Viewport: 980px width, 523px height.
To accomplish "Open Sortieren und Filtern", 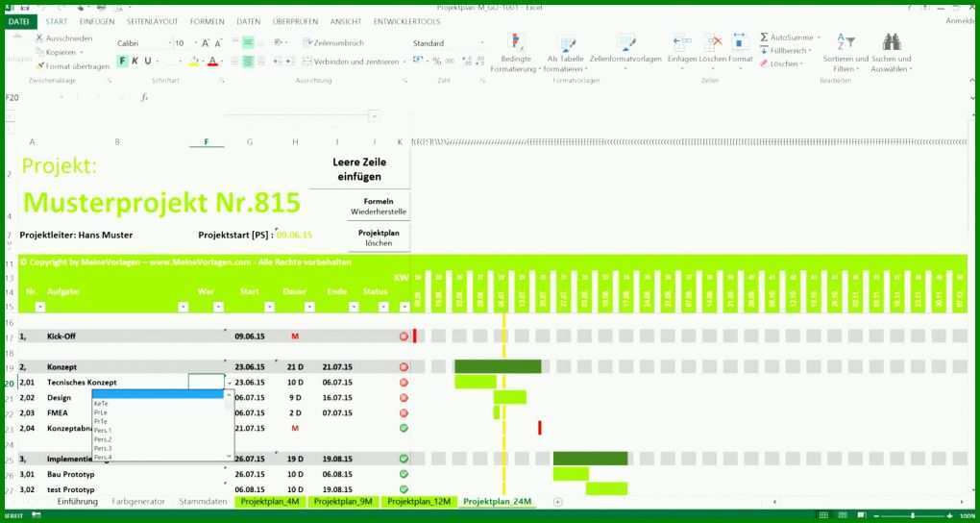I will point(845,53).
